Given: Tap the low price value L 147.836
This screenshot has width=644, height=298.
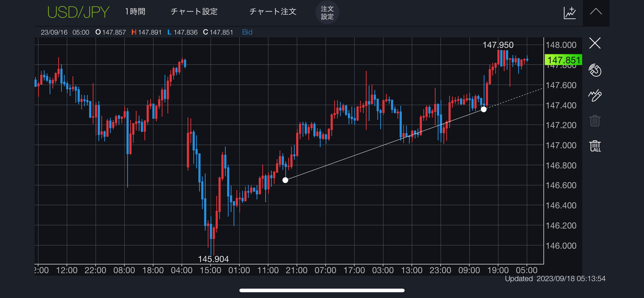Looking at the screenshot, I should tap(182, 32).
